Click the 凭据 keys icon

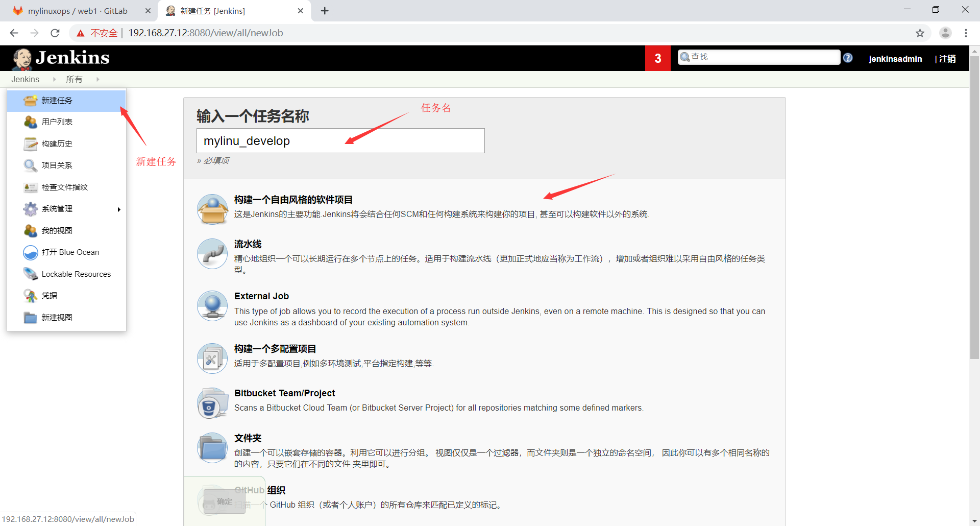point(31,296)
